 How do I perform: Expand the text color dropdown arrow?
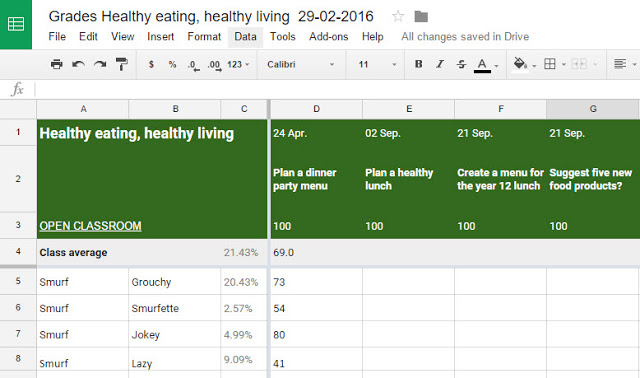click(496, 66)
